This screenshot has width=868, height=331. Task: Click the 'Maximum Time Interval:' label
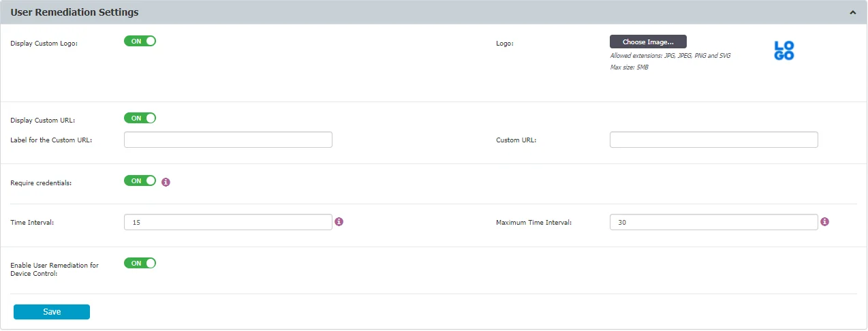pos(533,223)
